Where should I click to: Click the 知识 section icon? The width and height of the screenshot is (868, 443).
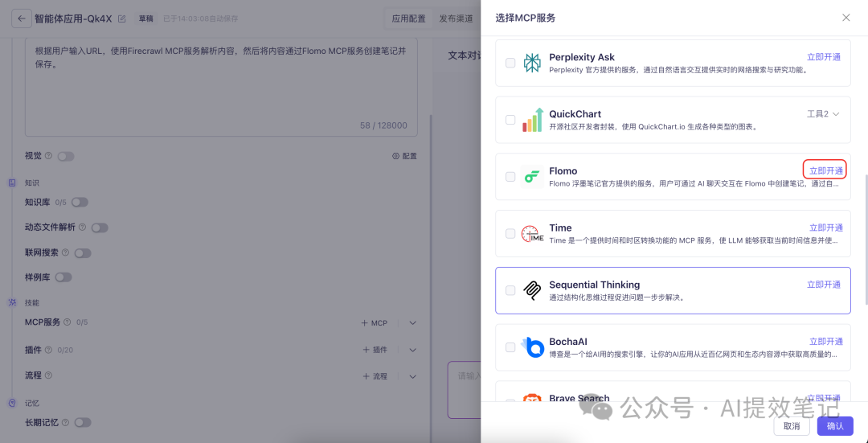click(12, 183)
